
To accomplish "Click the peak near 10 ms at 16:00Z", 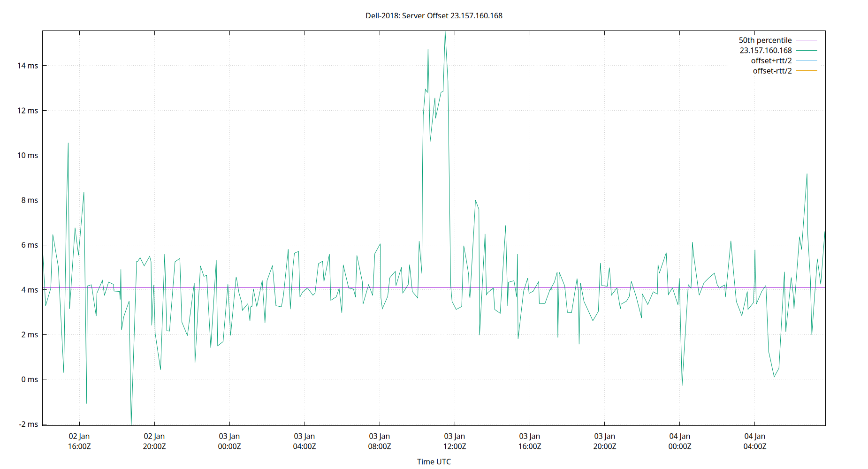I will (x=68, y=143).
